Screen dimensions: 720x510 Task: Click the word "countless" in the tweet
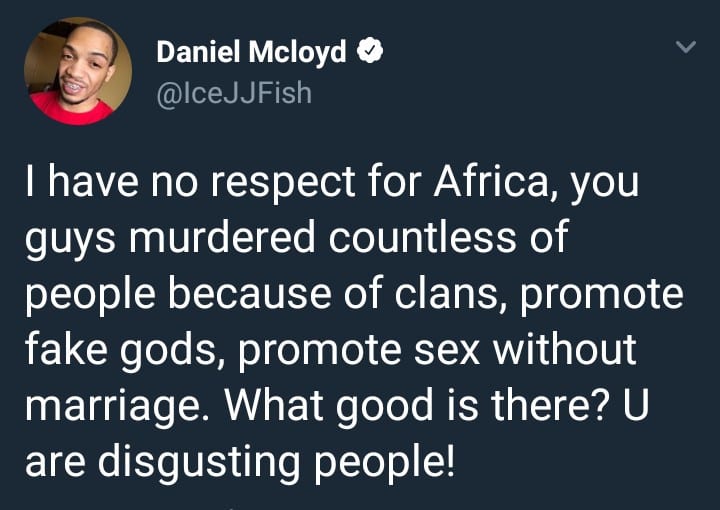click(422, 237)
